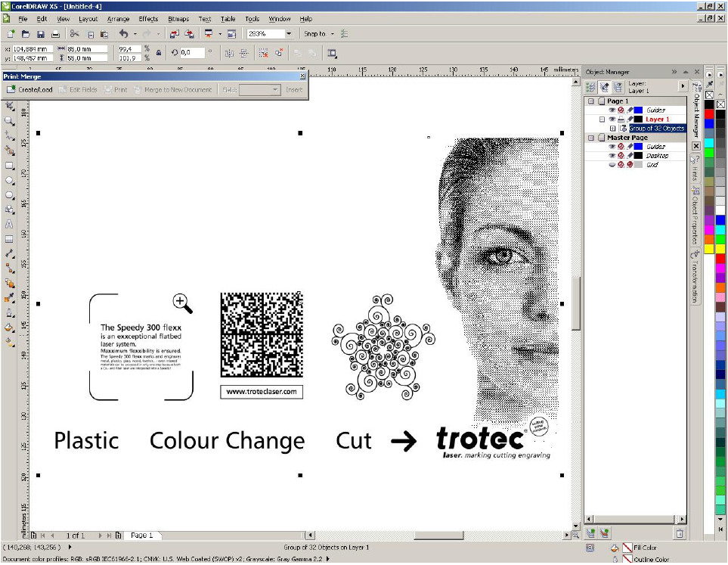Open the Bitmaps menu

178,18
